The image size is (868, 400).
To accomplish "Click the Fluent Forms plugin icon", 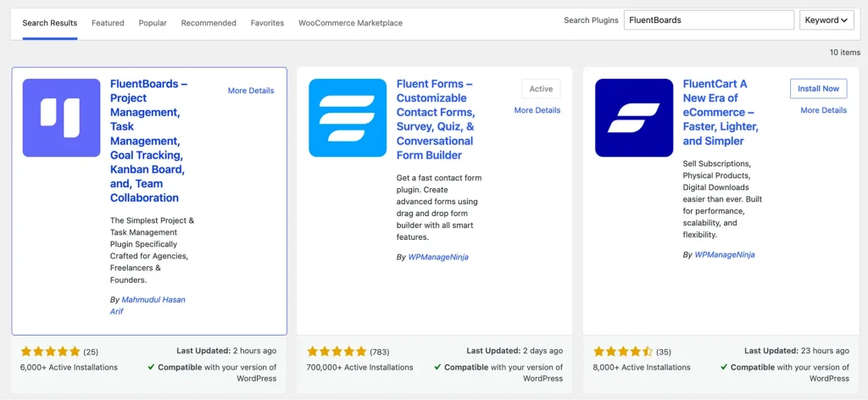I will click(x=348, y=118).
